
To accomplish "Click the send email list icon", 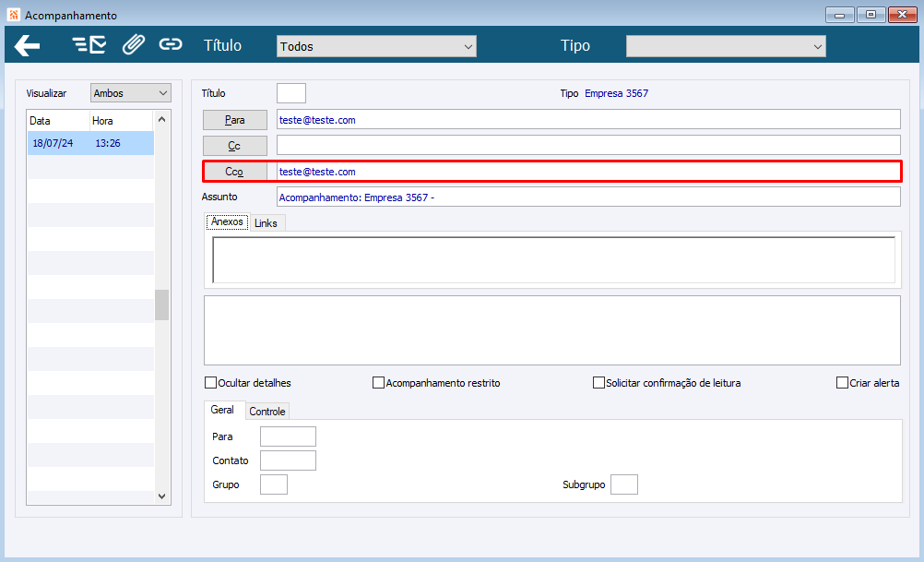I will 89,45.
